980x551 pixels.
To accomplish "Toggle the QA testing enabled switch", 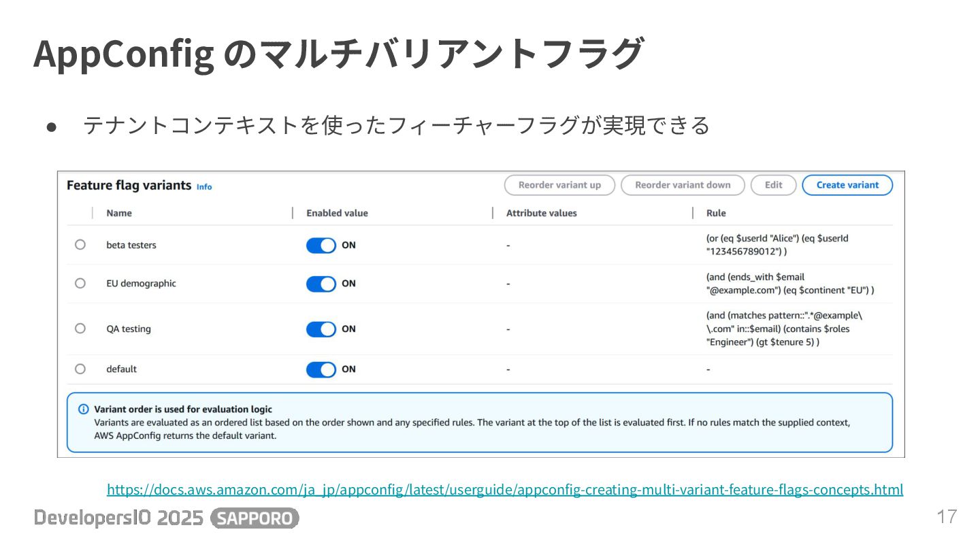I will 321,329.
